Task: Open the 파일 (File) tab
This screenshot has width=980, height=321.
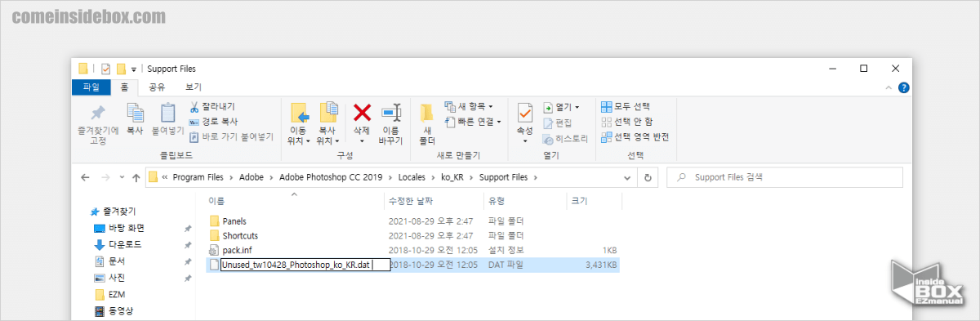Action: [x=91, y=87]
